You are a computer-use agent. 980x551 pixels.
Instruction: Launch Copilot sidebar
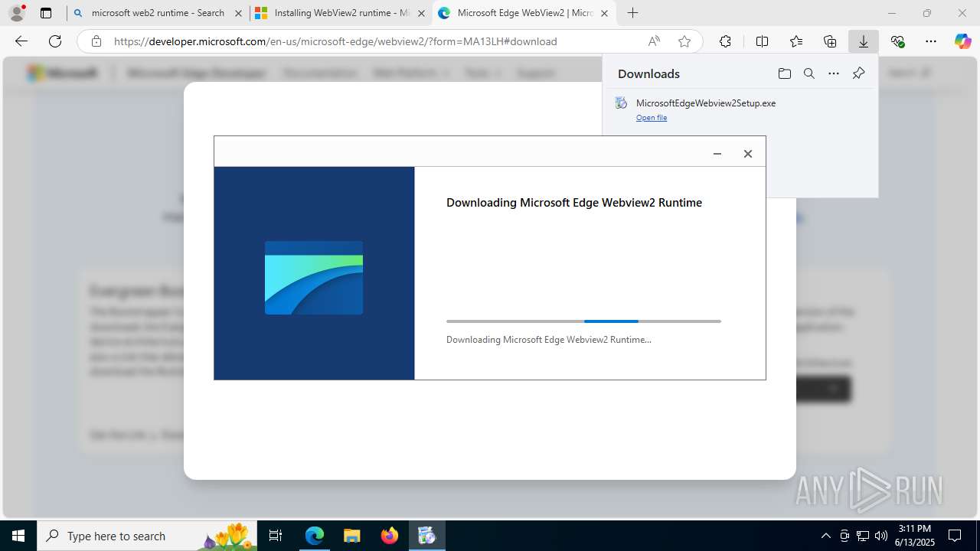963,41
